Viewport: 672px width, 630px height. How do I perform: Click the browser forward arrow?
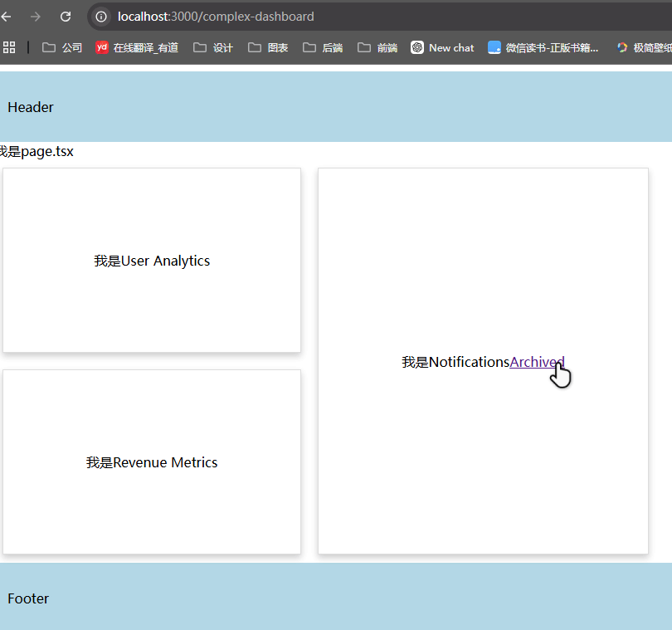tap(36, 17)
